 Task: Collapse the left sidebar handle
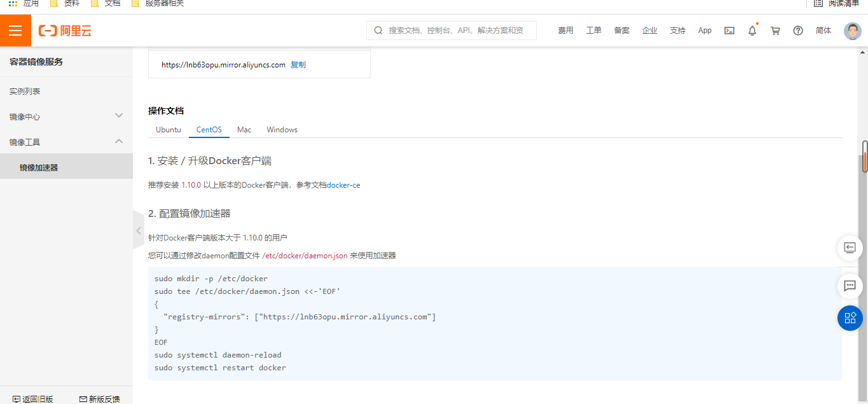pyautogui.click(x=138, y=230)
